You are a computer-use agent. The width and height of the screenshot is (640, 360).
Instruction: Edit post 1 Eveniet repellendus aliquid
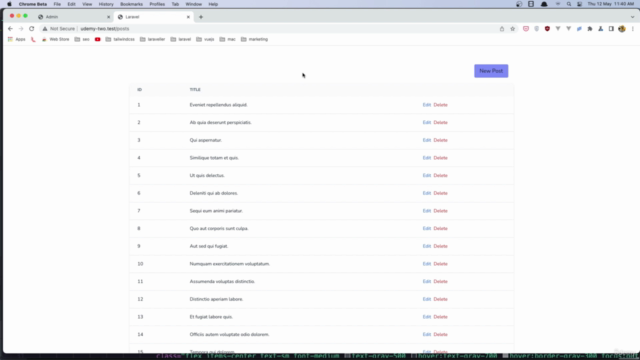[427, 105]
